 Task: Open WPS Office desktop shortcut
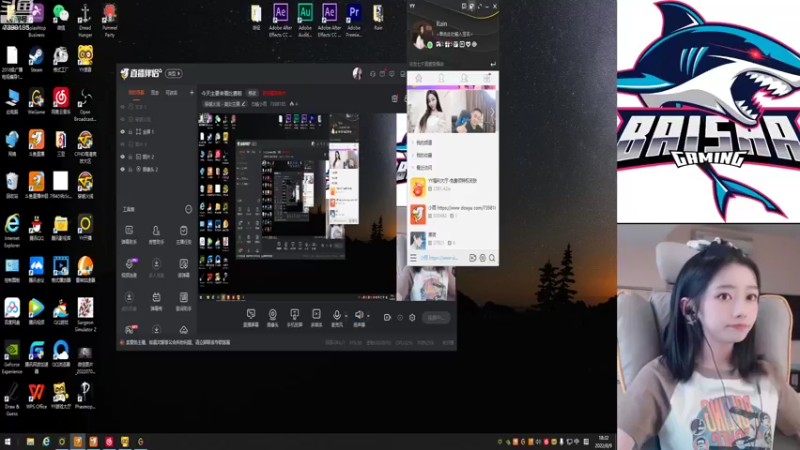click(36, 396)
